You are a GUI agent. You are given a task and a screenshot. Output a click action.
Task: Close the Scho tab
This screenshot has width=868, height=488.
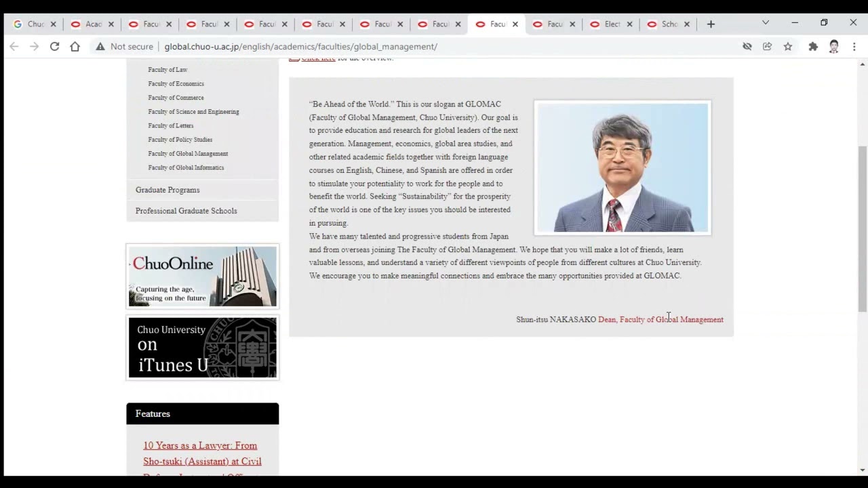pyautogui.click(x=687, y=24)
